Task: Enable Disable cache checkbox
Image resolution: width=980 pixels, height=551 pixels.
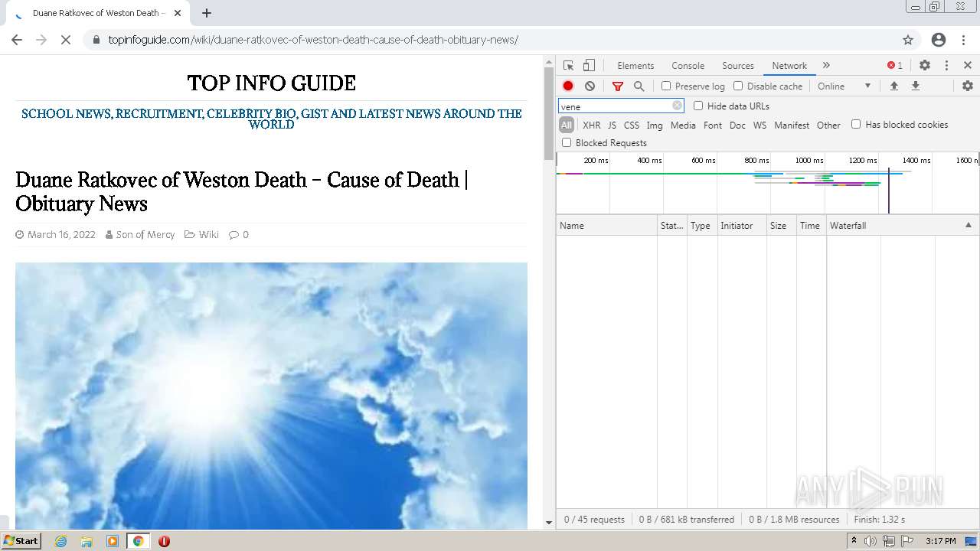Action: pos(738,86)
